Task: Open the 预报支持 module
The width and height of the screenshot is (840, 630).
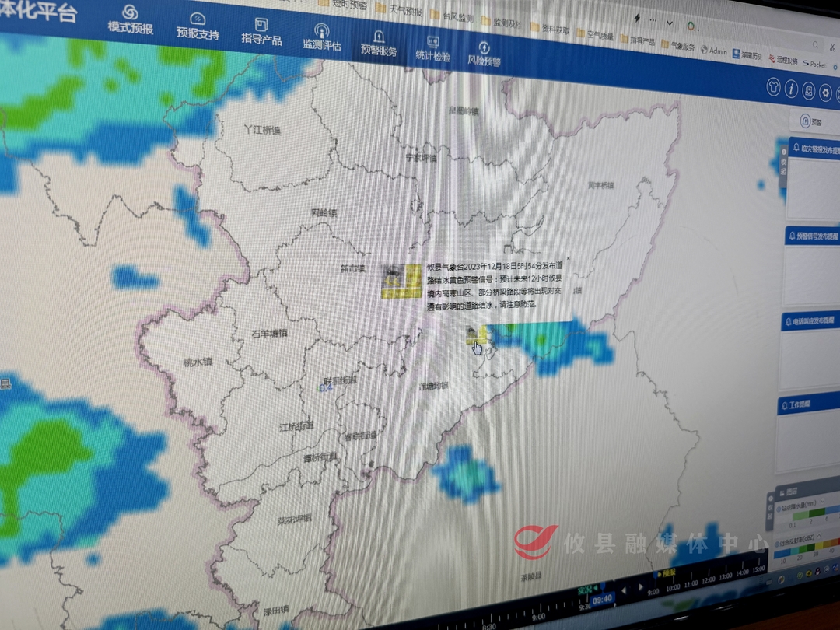Action: pos(198,25)
